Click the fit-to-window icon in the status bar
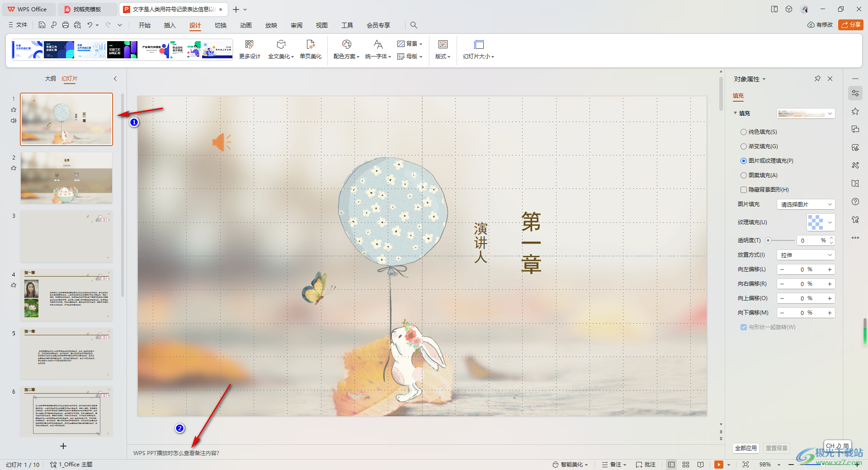Image resolution: width=868 pixels, height=470 pixels. pyautogui.click(x=745, y=465)
